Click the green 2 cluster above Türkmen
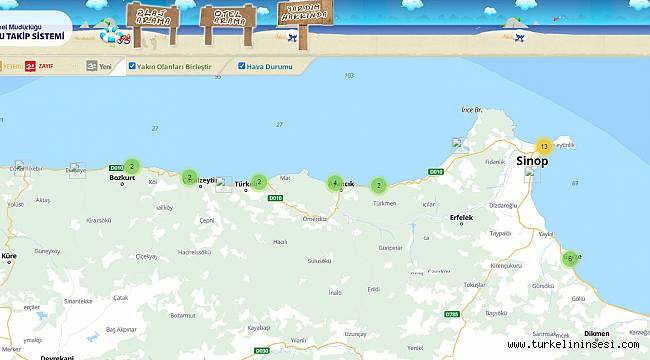The width and height of the screenshot is (650, 360). (378, 186)
